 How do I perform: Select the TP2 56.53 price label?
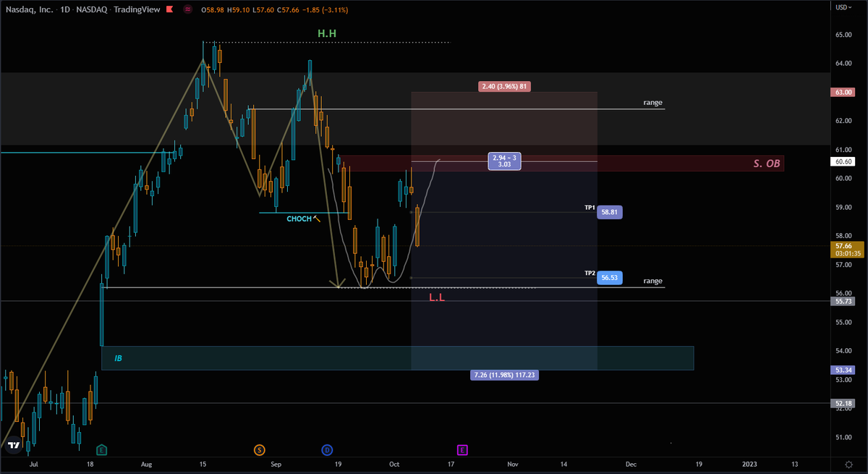pos(610,278)
